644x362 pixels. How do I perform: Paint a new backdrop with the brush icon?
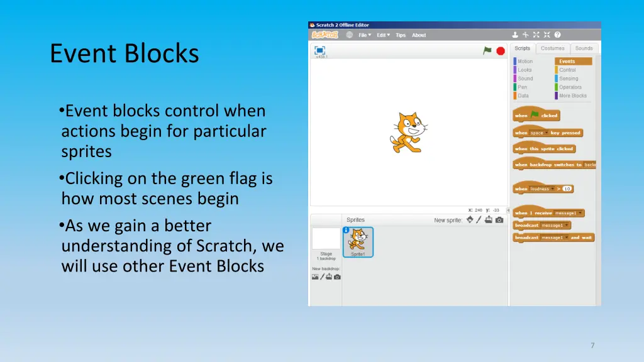[x=323, y=277]
